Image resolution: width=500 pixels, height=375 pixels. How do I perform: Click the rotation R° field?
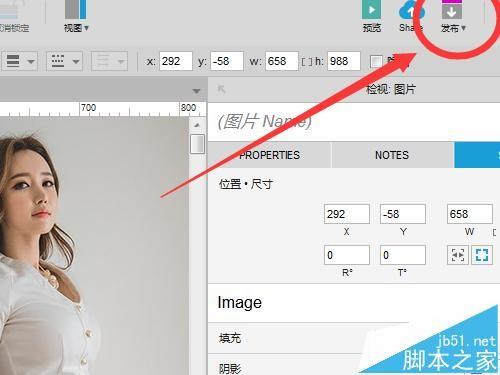point(347,255)
